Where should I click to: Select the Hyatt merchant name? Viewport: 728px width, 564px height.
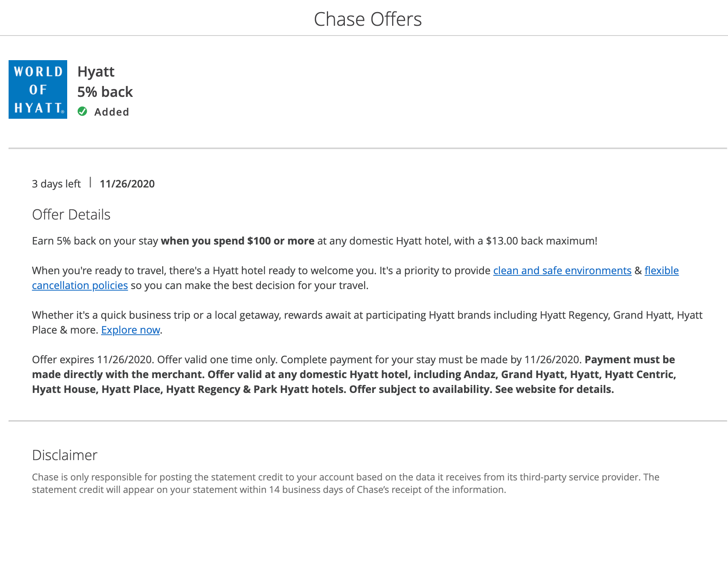96,72
